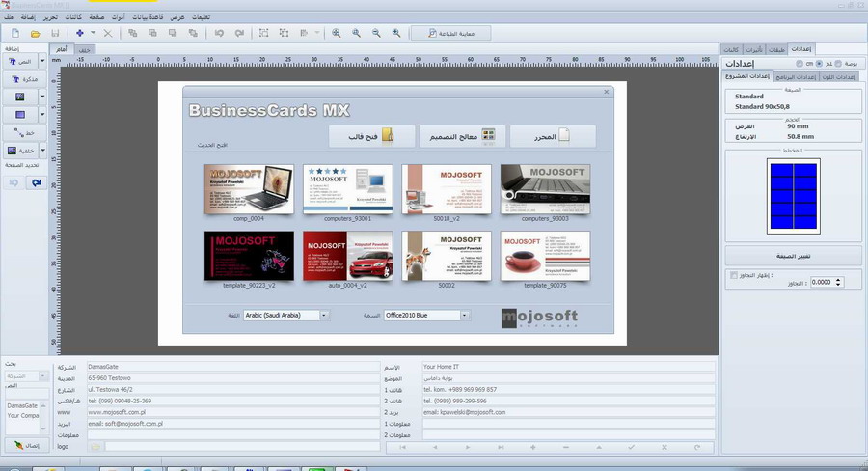Open the Arabic (Saudi Arabia) language dropdown
Screen dimensions: 868x471
(324, 316)
